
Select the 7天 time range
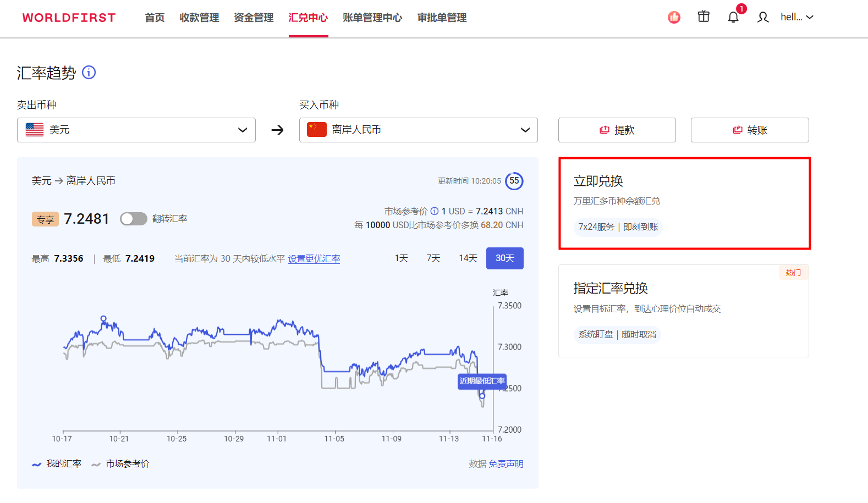tap(433, 258)
